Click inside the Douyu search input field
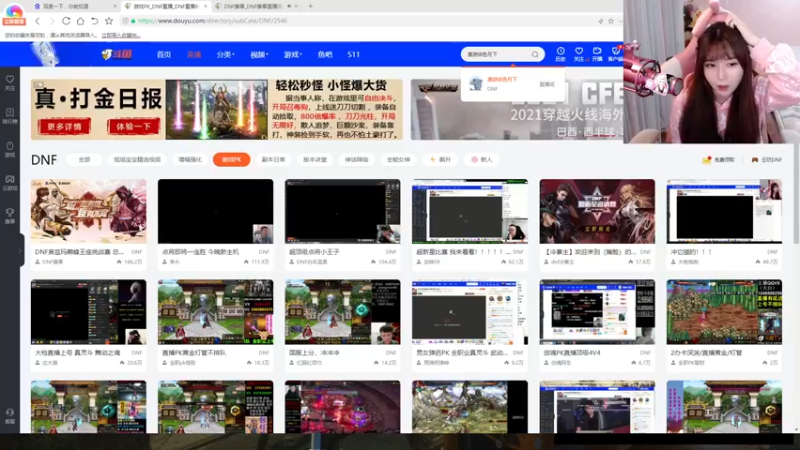The height and width of the screenshot is (450, 800). [x=497, y=54]
